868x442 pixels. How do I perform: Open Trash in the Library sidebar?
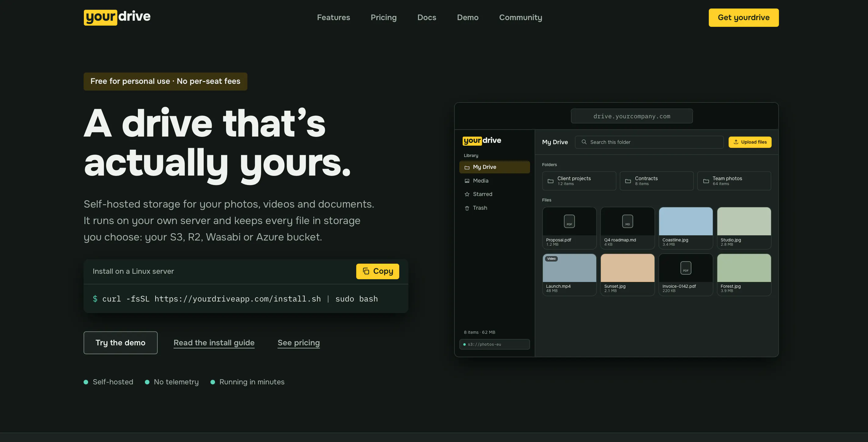click(x=494, y=208)
